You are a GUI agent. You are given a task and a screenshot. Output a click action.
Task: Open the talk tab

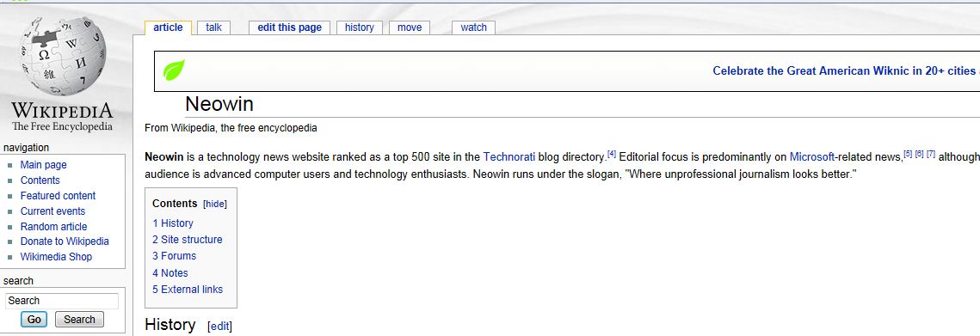click(x=213, y=27)
